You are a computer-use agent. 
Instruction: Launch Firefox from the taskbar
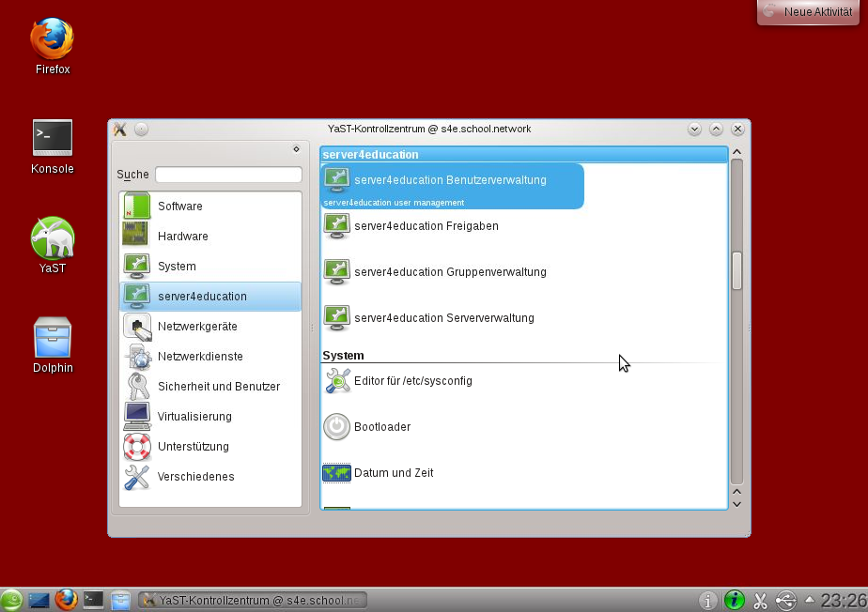pos(66,600)
